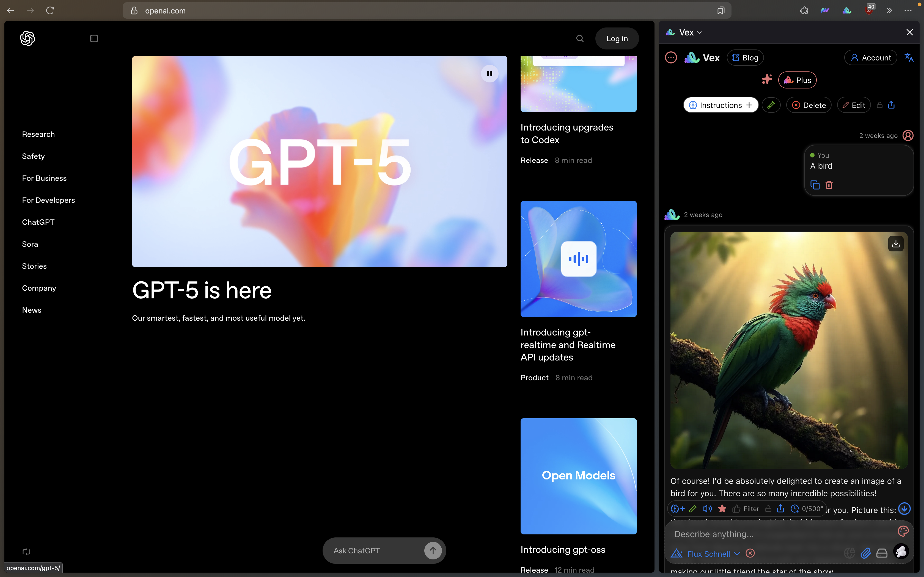Viewport: 924px width, 577px height.
Task: Click the speaker read-aloud icon
Action: coord(707,509)
